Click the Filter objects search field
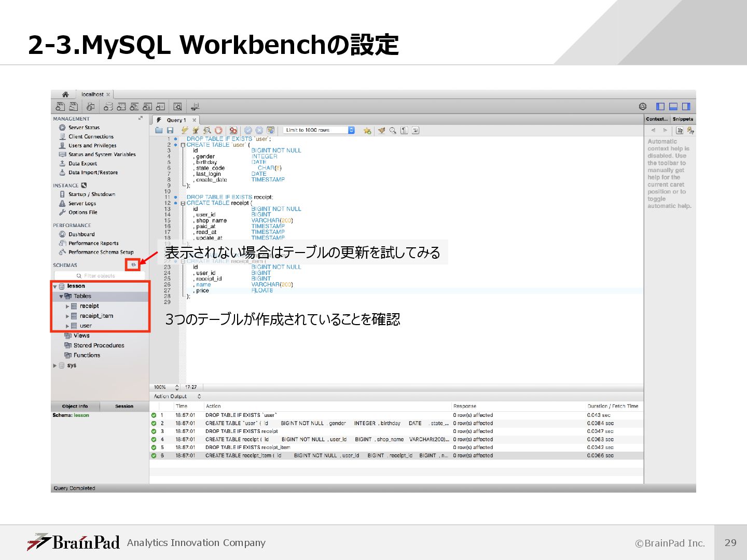 (100, 276)
